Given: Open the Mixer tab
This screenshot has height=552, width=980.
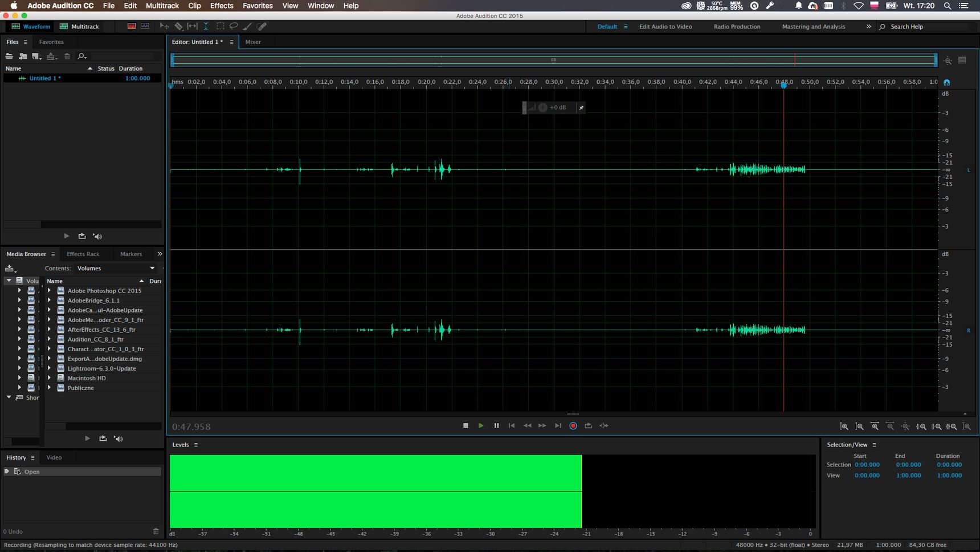Looking at the screenshot, I should click(x=253, y=42).
